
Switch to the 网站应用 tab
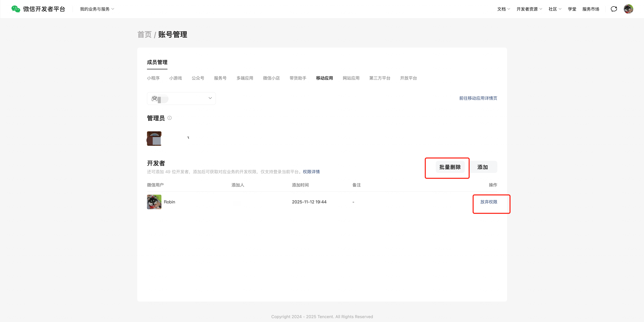tap(351, 78)
